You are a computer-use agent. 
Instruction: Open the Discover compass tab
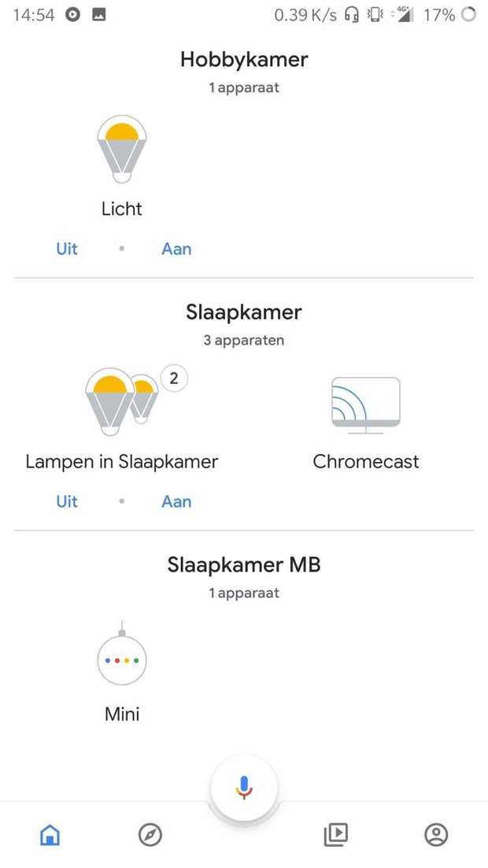150,834
